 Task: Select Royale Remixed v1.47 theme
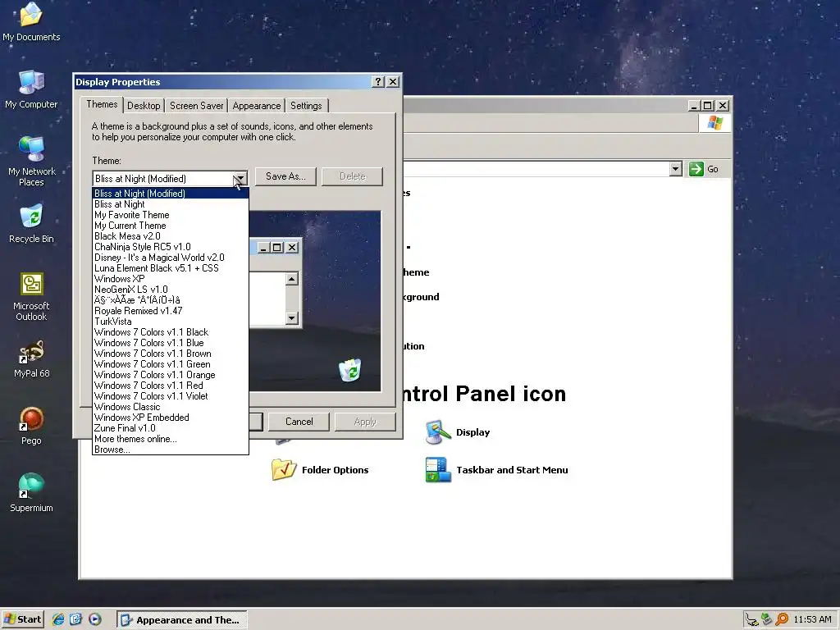pos(171,311)
